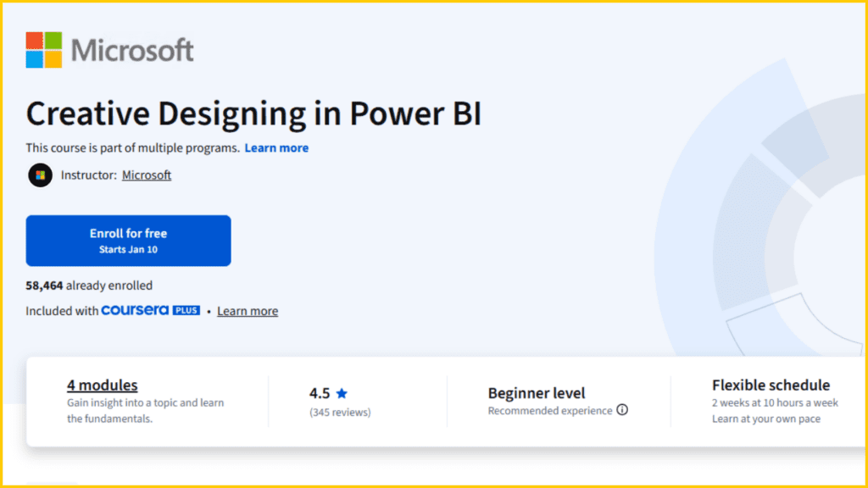Open Learn more next to multiple programs

(276, 147)
